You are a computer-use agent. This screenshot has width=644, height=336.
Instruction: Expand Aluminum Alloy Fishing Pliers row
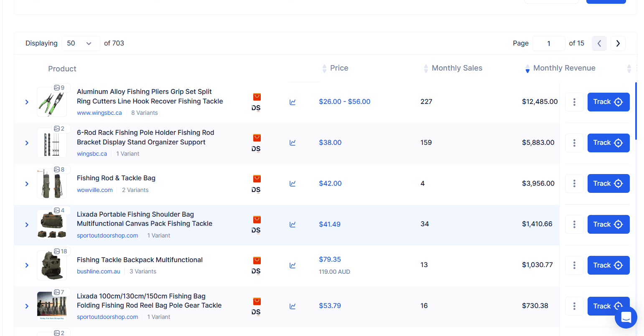[x=27, y=102]
